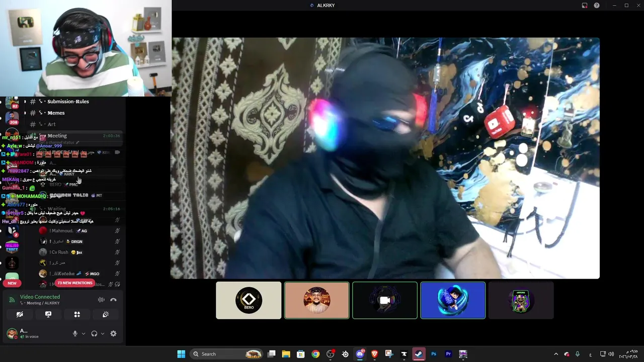Toggle camera off in voice controls
Screen dimensions: 644x362
point(20,314)
